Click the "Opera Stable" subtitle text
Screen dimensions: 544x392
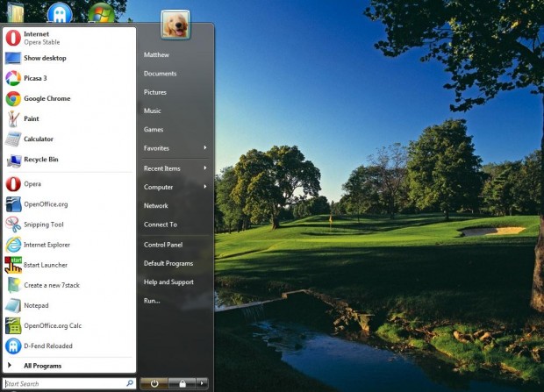(42, 42)
